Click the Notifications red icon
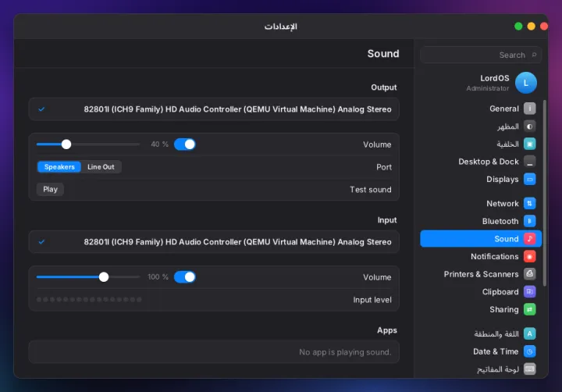562x392 pixels. pyautogui.click(x=529, y=256)
